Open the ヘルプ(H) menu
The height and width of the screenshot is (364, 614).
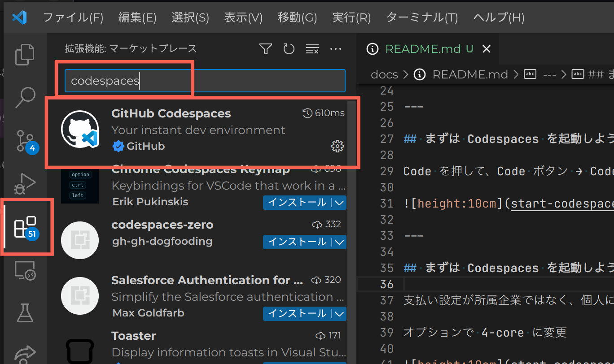(499, 17)
